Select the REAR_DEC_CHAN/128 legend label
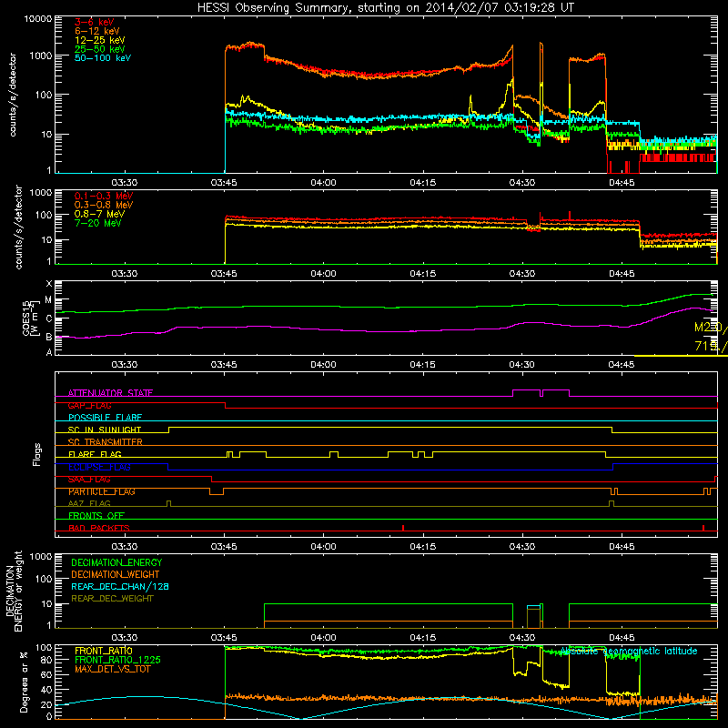Screen dimensions: 728x728 [x=120, y=586]
